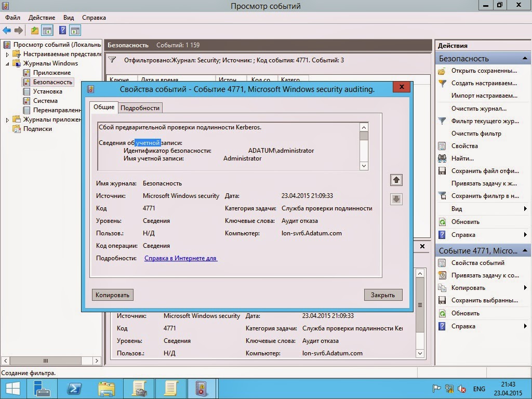Click the Help question mark toolbar icon

tap(62, 31)
